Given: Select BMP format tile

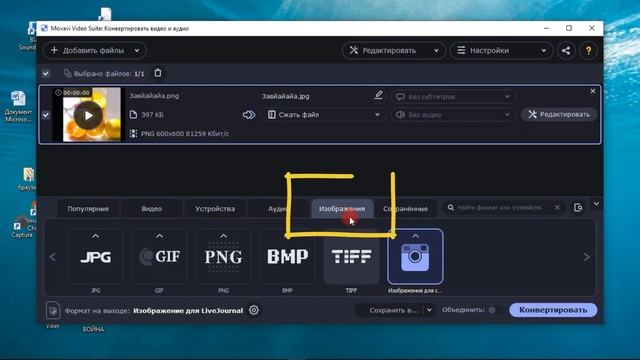Looking at the screenshot, I should point(287,257).
